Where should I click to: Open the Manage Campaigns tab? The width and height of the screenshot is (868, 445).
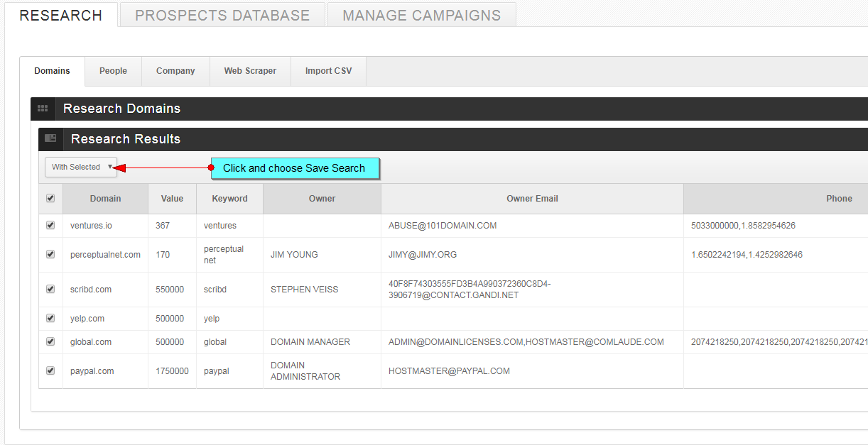pos(422,15)
